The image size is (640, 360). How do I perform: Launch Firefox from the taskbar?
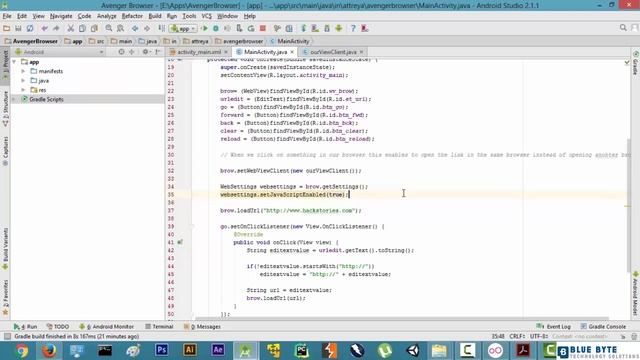click(49, 351)
